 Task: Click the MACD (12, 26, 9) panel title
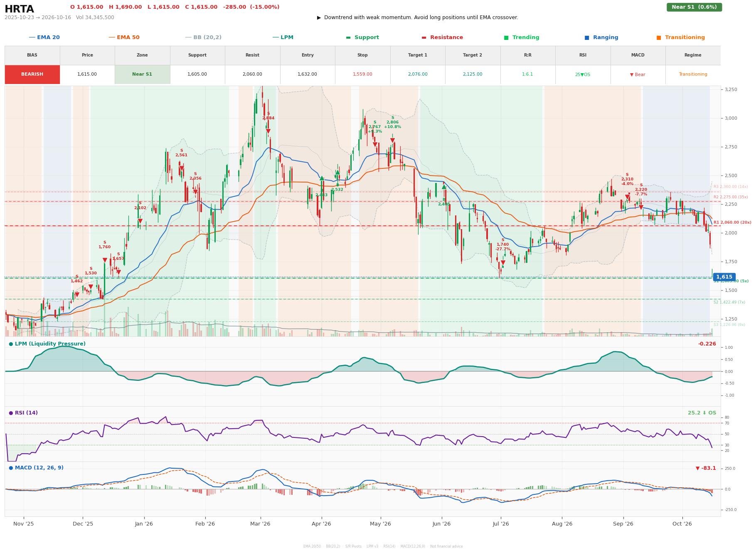[36, 468]
